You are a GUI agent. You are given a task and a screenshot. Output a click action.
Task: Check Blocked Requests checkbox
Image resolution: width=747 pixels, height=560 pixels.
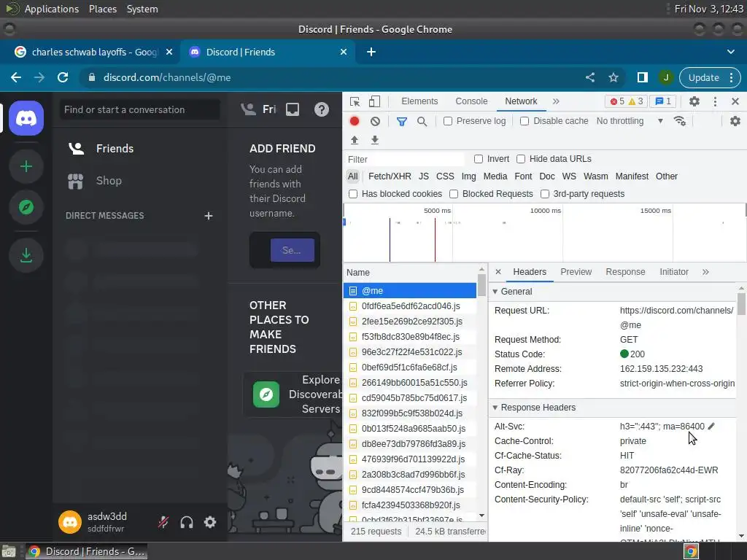[x=454, y=194]
